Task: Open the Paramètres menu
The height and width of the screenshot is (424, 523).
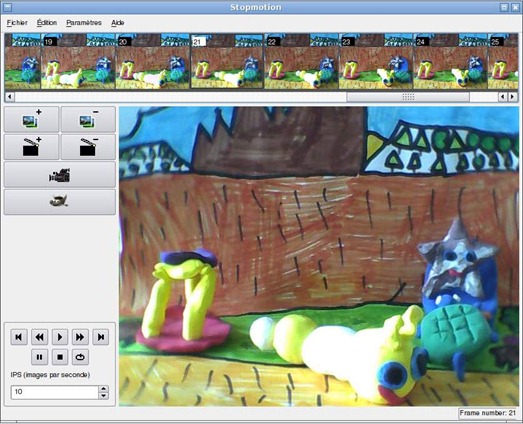Action: (84, 23)
